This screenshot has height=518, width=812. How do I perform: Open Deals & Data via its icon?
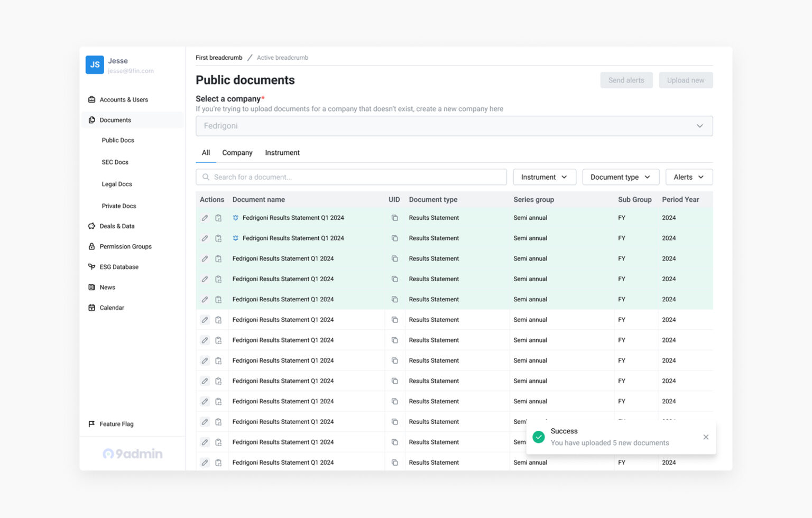pyautogui.click(x=91, y=226)
